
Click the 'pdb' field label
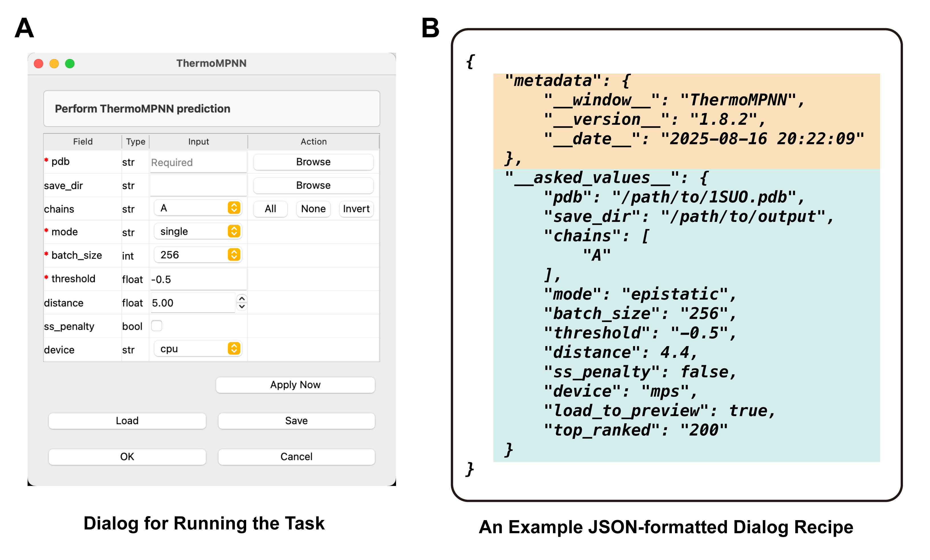pos(60,162)
